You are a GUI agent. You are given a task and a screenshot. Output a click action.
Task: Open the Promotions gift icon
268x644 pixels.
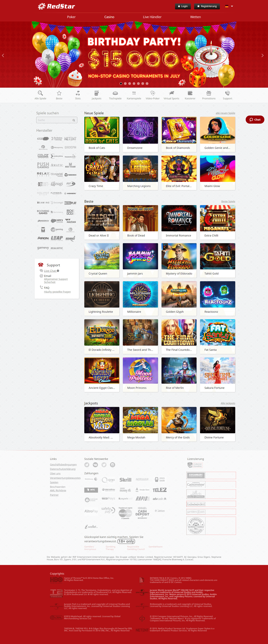[x=209, y=93]
